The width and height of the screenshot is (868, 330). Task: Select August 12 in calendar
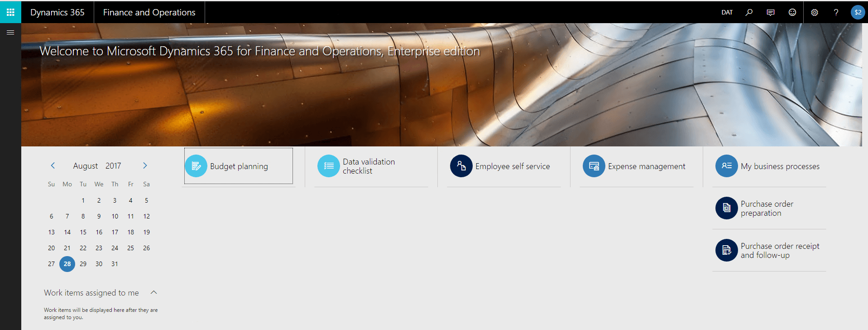tap(146, 216)
